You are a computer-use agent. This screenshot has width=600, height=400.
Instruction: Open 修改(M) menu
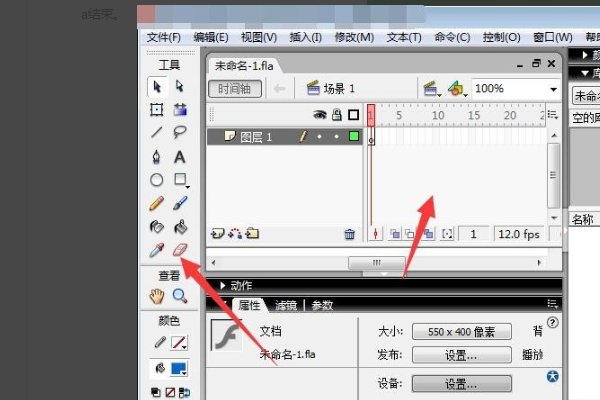tap(354, 37)
